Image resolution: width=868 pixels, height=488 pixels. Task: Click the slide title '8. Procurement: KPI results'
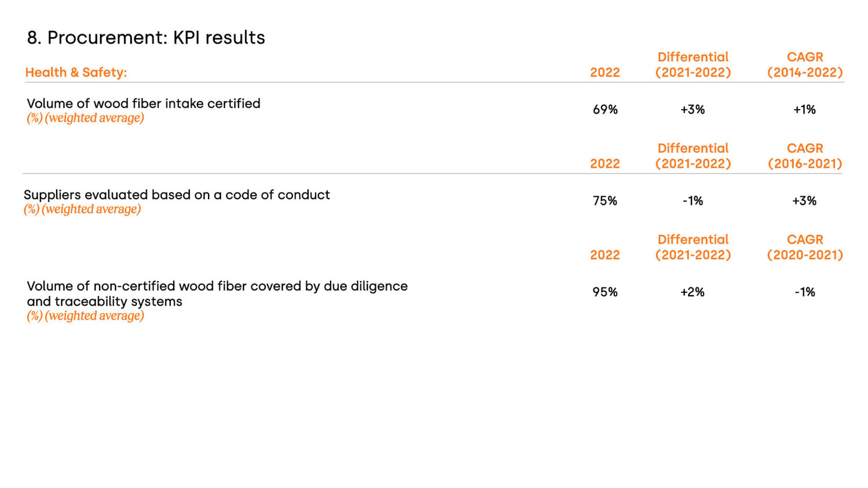pos(146,38)
